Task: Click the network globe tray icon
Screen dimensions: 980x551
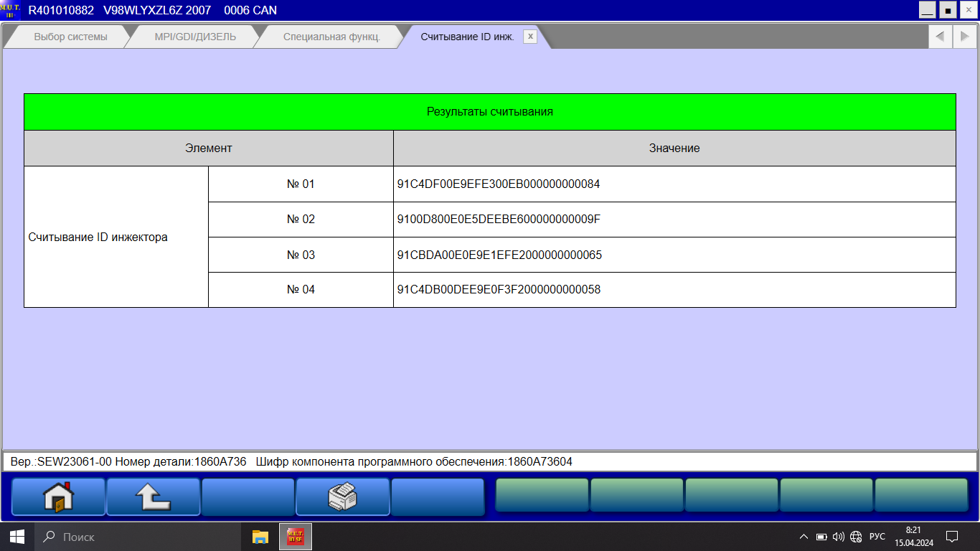Action: (856, 537)
